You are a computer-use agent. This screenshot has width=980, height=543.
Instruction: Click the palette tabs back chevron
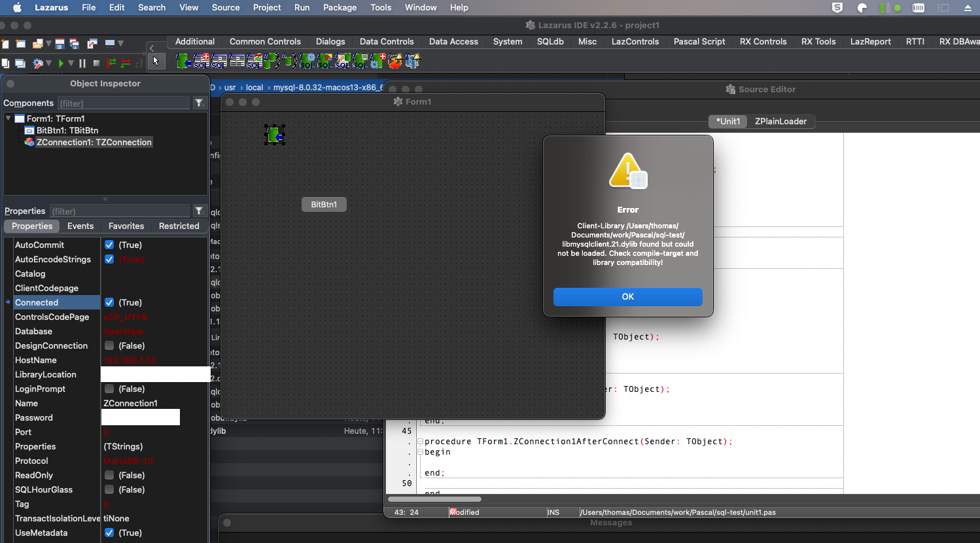click(x=152, y=48)
